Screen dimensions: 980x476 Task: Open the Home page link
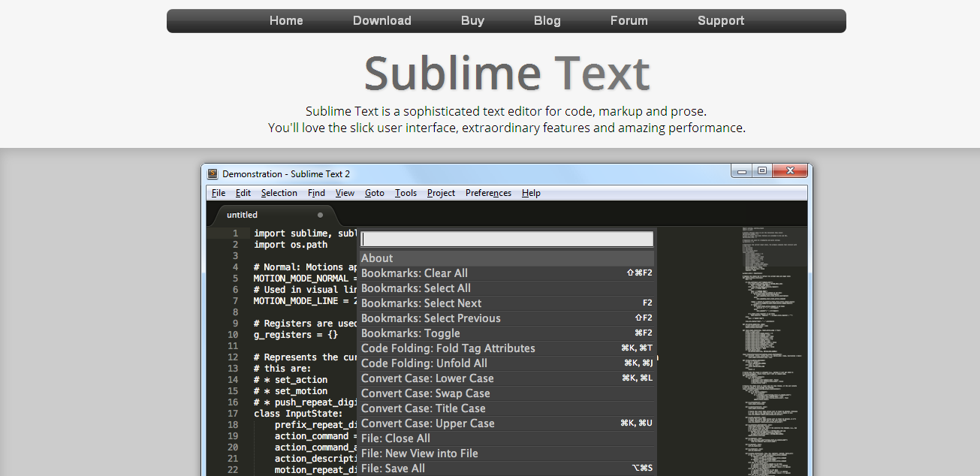[x=286, y=21]
